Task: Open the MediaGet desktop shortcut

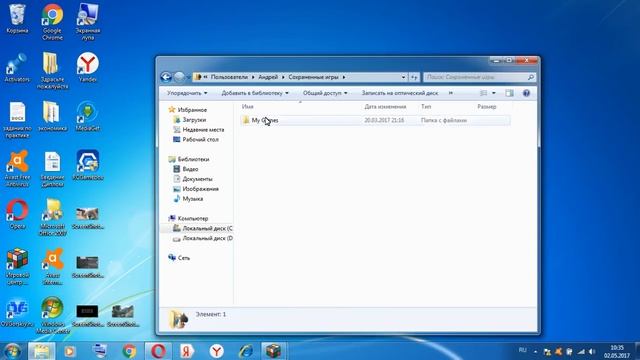Action: coord(88,117)
